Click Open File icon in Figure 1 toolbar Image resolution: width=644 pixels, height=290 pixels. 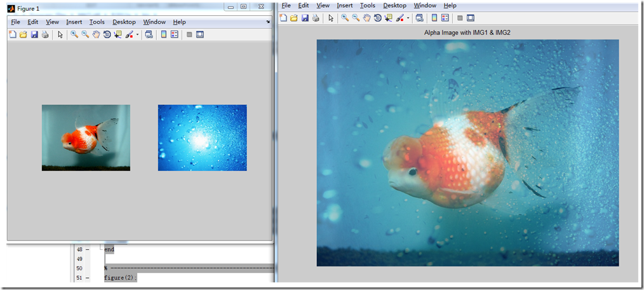[x=23, y=34]
